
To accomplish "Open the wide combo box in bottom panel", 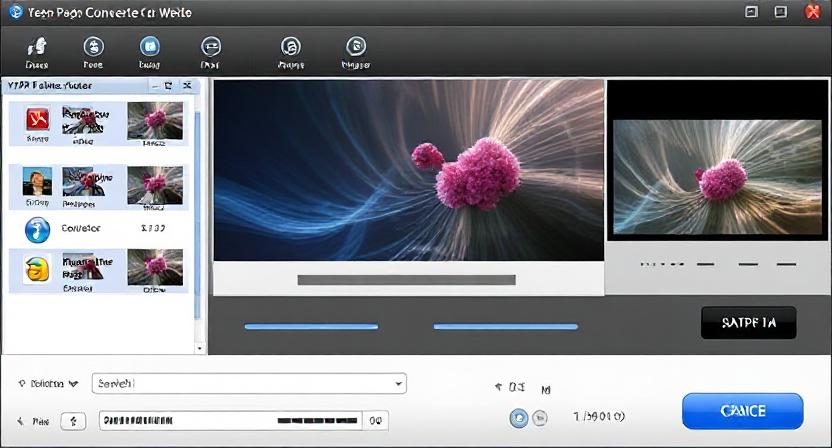I will [249, 383].
